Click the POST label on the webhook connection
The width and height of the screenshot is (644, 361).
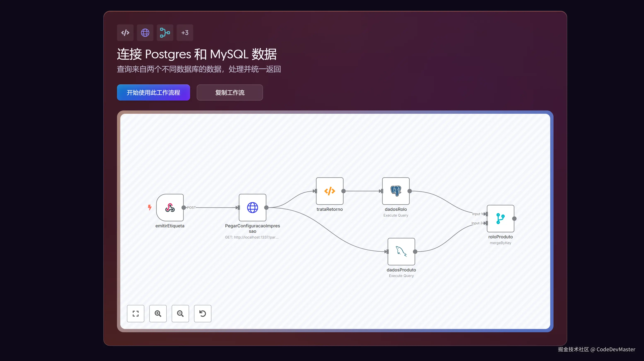coord(192,207)
